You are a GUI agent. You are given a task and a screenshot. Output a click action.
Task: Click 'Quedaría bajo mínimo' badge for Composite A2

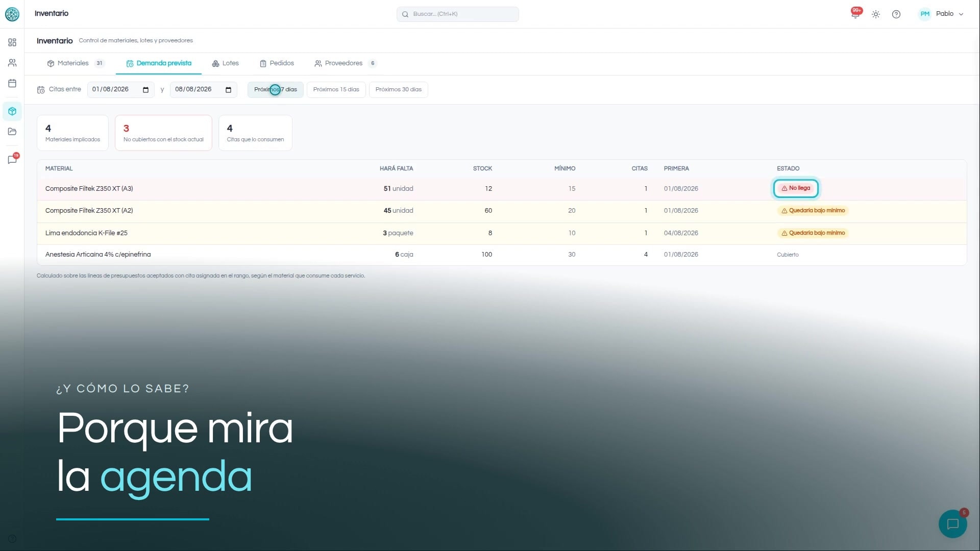(813, 211)
